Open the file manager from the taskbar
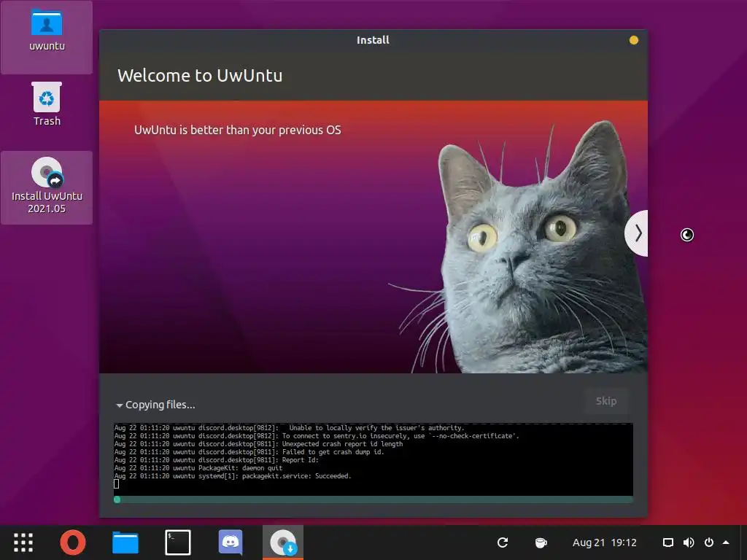 coord(125,542)
